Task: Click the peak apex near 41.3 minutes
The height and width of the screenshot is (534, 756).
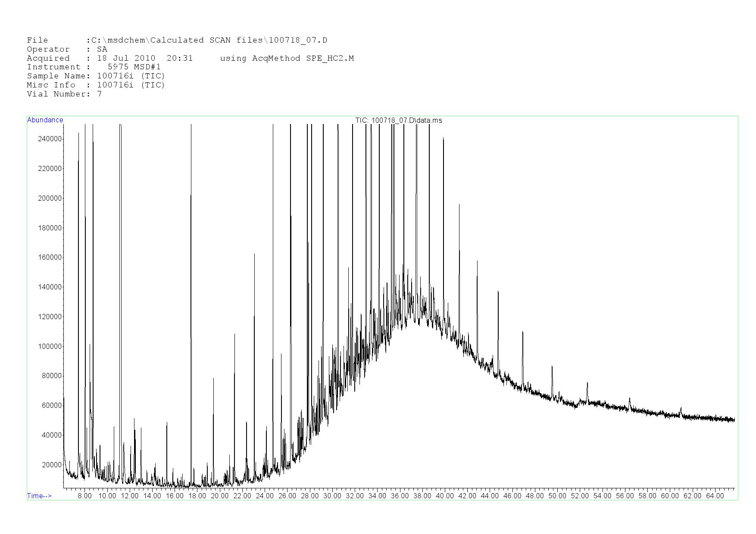Action: pos(459,205)
